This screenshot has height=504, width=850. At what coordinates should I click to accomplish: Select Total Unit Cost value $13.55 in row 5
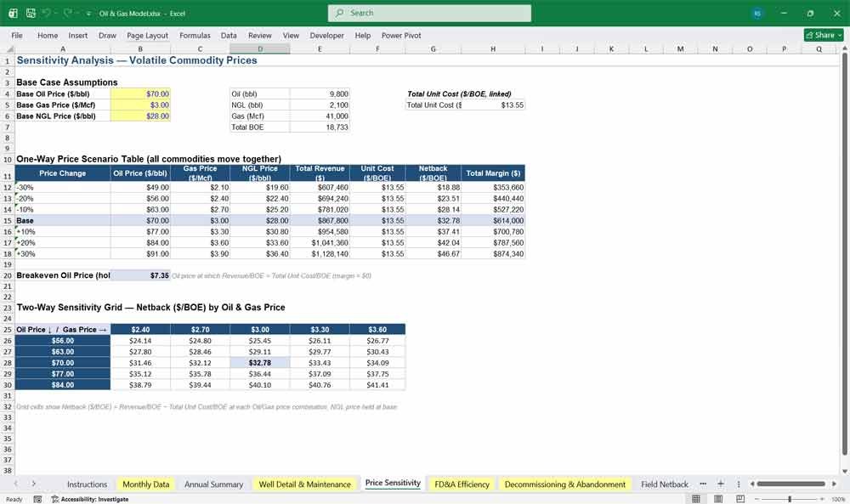[493, 105]
